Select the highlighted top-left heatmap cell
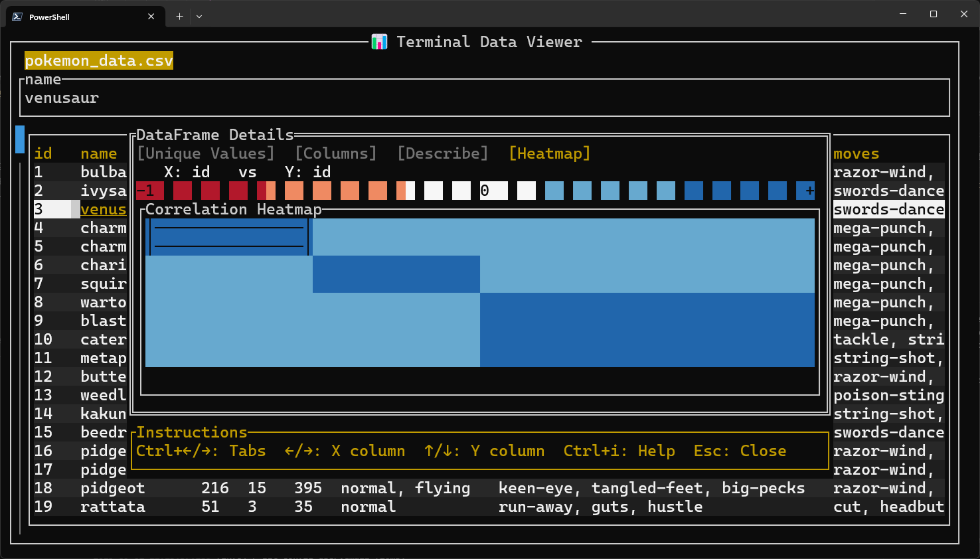This screenshot has height=559, width=980. [229, 237]
